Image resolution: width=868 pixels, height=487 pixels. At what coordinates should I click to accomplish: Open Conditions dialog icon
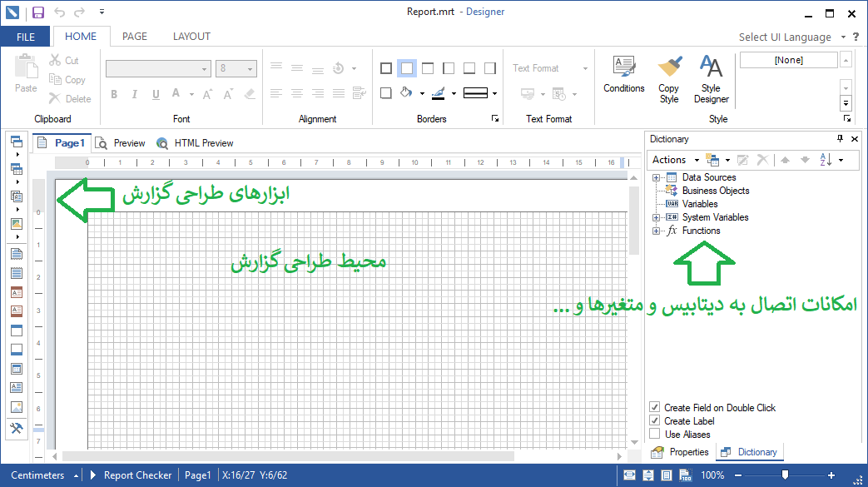click(624, 67)
